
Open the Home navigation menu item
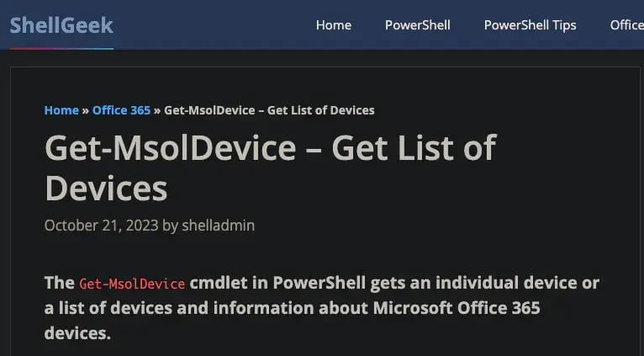[x=333, y=24]
